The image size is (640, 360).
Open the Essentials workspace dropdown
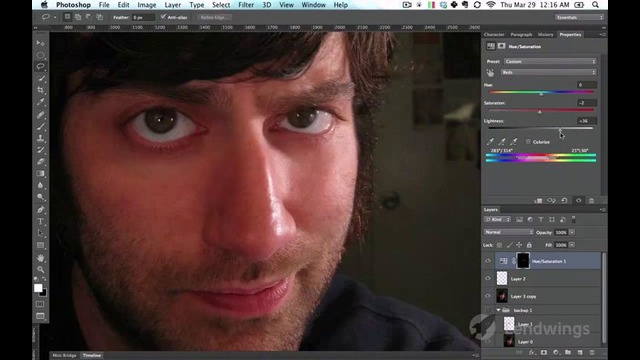point(579,18)
